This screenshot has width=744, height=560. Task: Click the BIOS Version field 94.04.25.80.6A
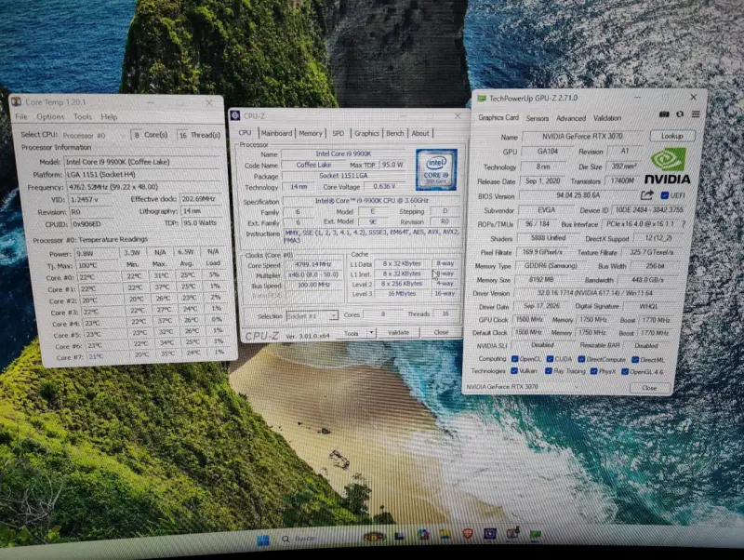[578, 195]
